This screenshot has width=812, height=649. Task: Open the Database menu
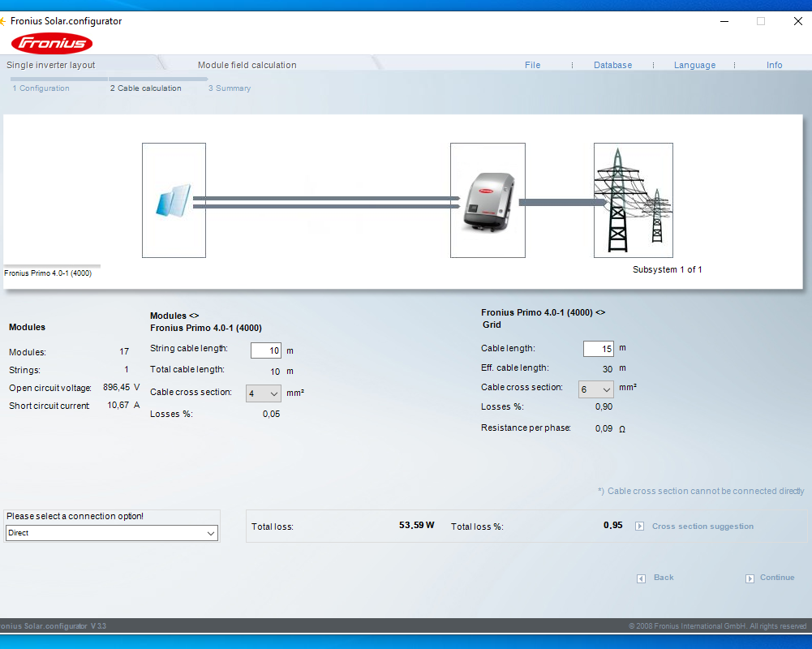pos(612,65)
